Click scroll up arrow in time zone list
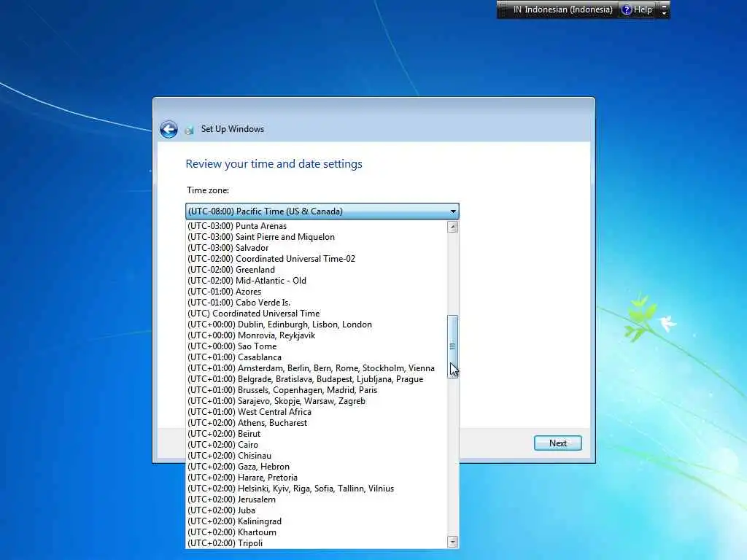747x560 pixels. [452, 227]
